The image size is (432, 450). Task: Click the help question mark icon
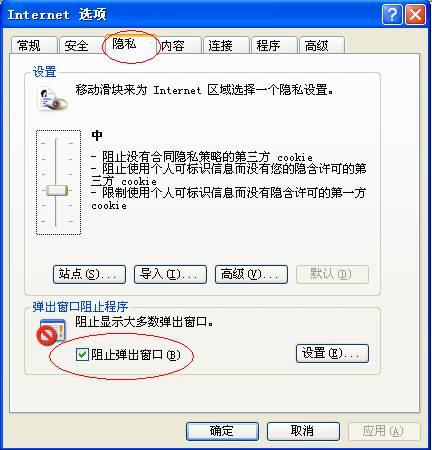(x=392, y=15)
